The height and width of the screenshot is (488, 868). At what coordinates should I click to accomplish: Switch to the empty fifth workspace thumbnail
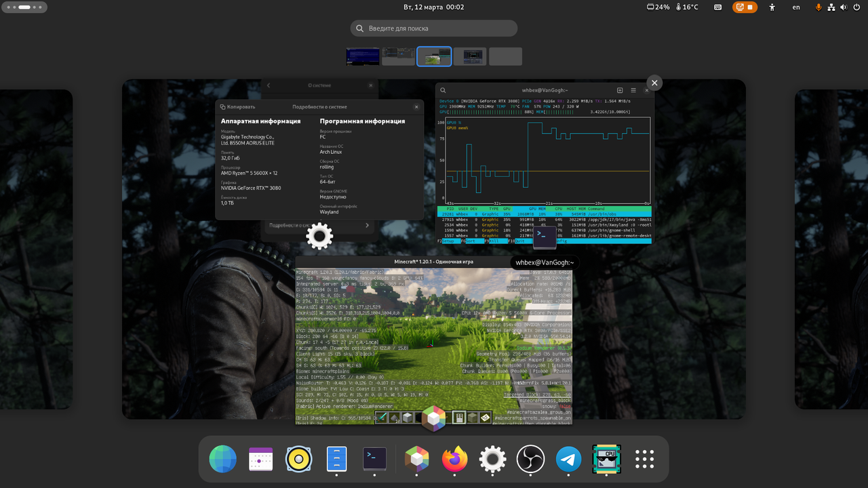pyautogui.click(x=505, y=56)
